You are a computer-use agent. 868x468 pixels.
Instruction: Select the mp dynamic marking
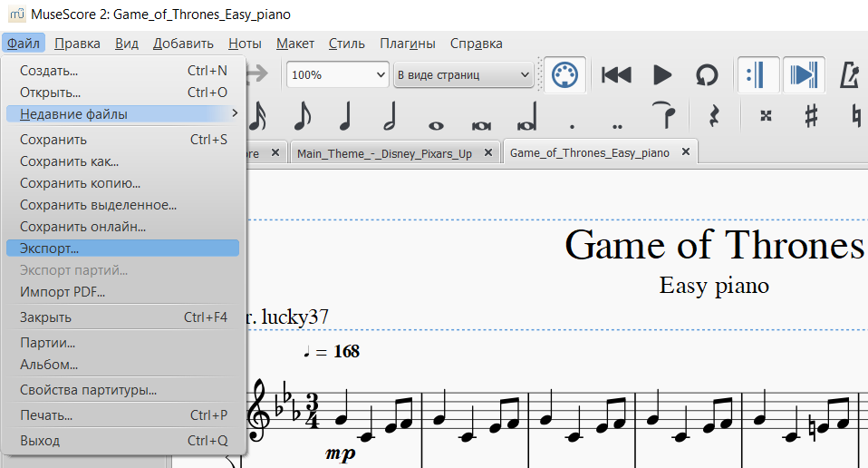[341, 453]
